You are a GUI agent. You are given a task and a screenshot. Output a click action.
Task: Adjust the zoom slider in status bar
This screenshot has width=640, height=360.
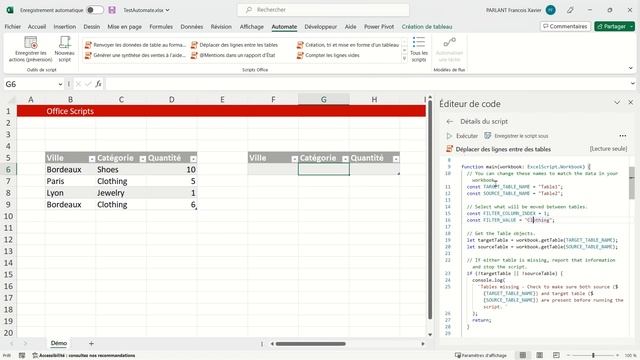pos(593,356)
